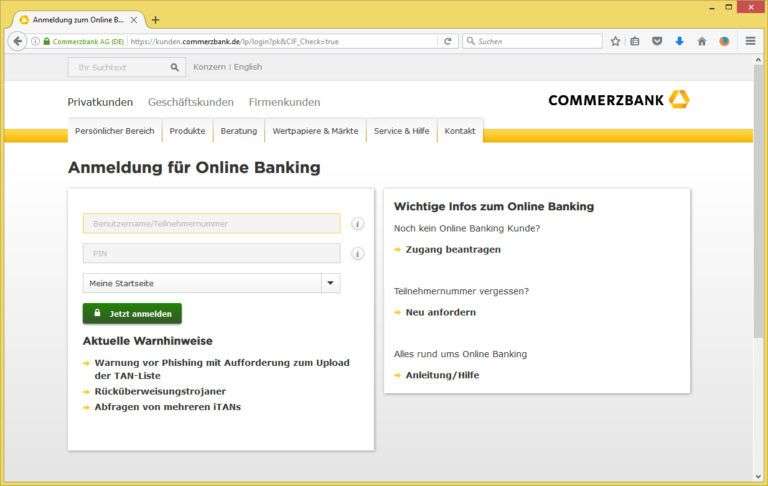768x486 pixels.
Task: Click heading Wichtige Infos zum Online Banking
Action: point(494,206)
